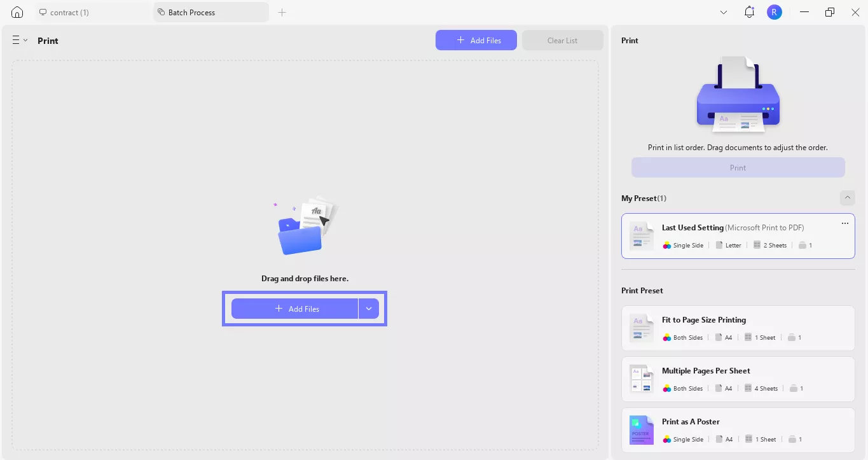The image size is (868, 460).
Task: Open more options (...) on Last Used Setting
Action: point(845,223)
